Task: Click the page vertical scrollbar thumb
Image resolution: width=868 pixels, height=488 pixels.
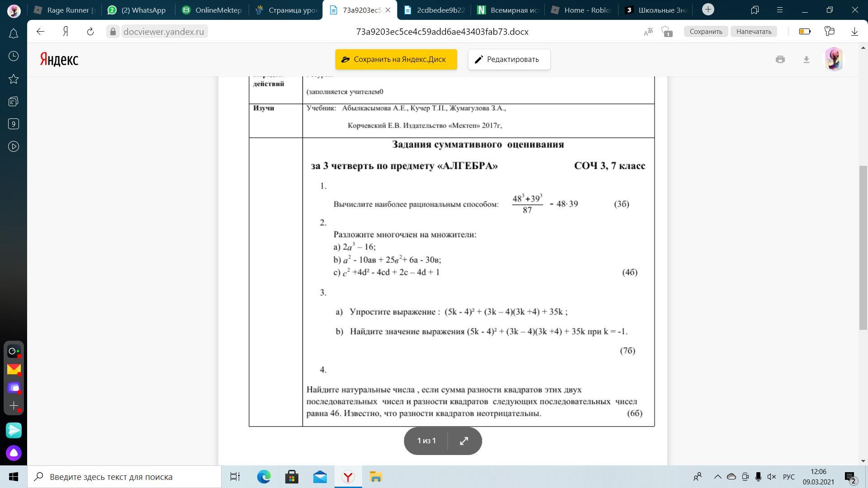Action: [x=863, y=248]
